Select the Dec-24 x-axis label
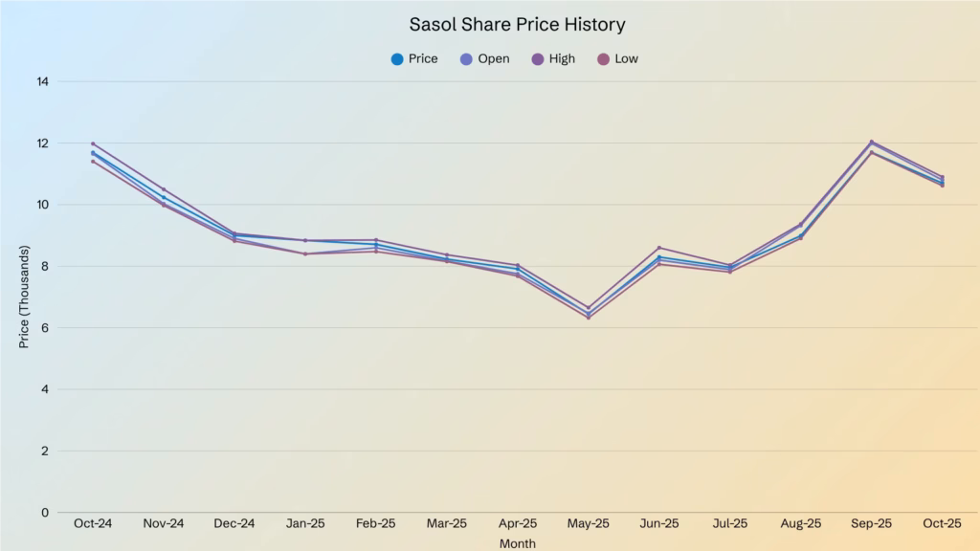Image resolution: width=980 pixels, height=551 pixels. pyautogui.click(x=234, y=524)
